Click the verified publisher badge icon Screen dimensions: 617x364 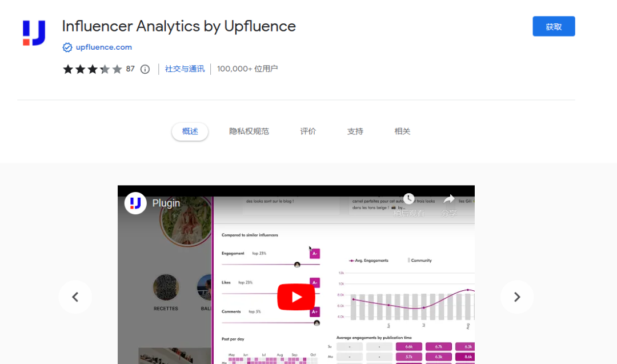pyautogui.click(x=67, y=47)
